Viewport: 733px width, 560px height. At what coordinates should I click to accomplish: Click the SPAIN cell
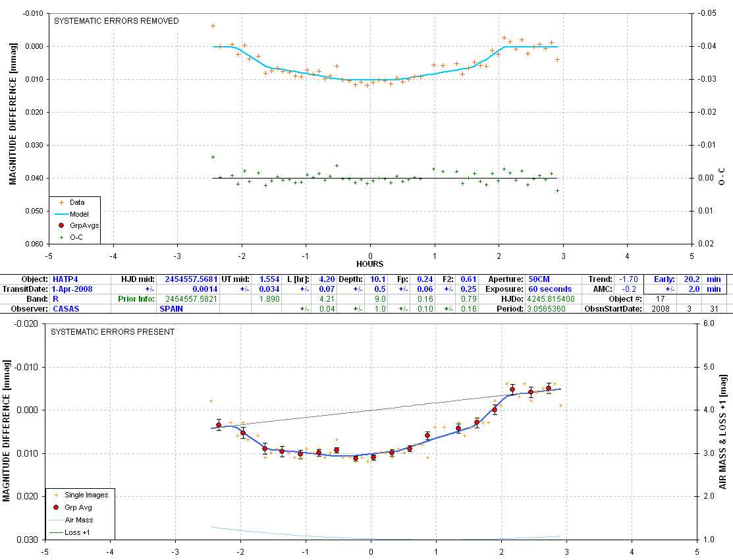point(171,309)
